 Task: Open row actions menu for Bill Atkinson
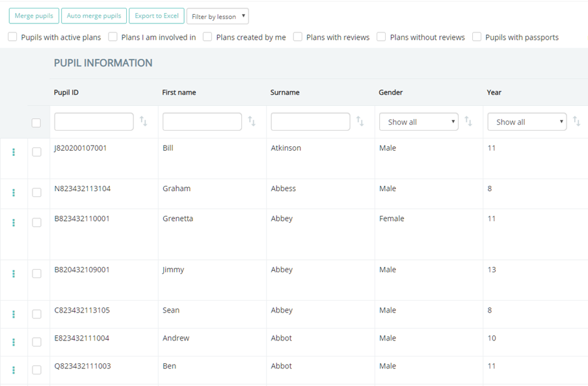(14, 152)
